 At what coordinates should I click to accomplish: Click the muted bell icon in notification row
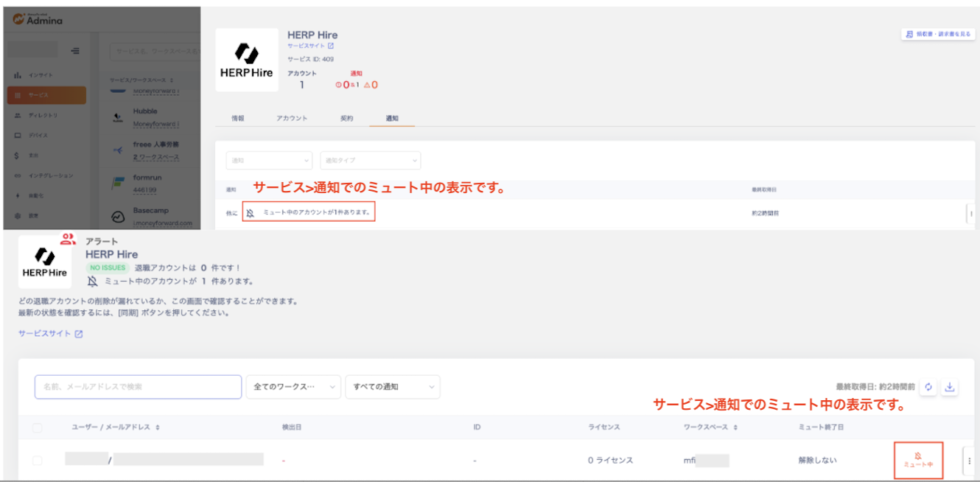[251, 213]
